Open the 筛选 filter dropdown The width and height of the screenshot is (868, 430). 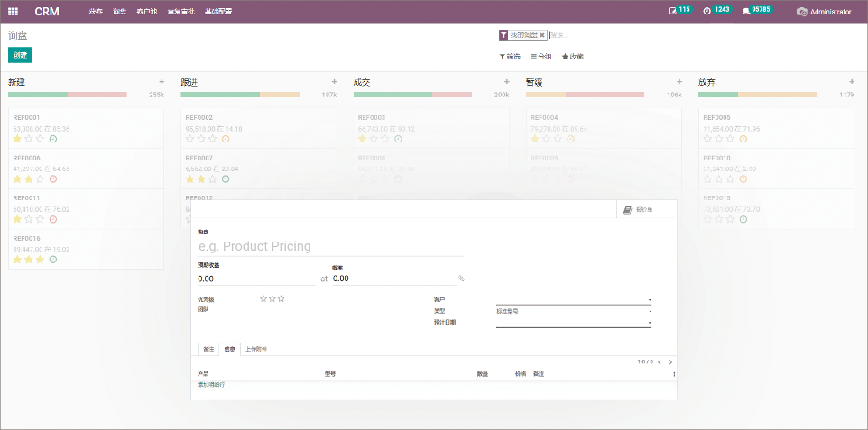[510, 57]
